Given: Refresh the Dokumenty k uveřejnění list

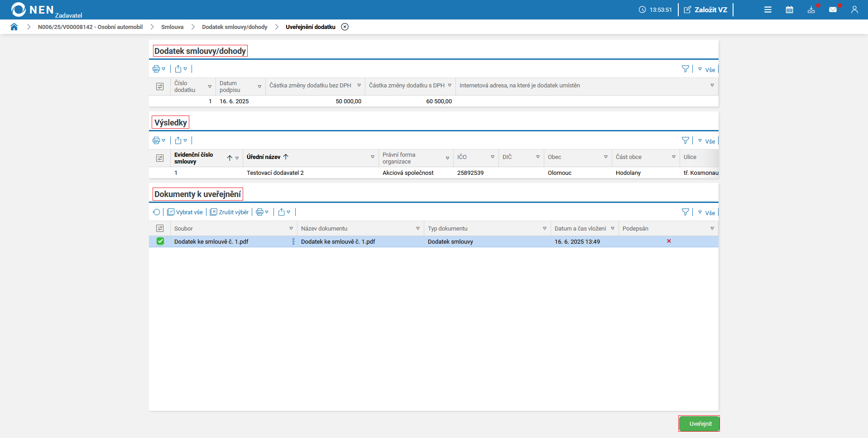Looking at the screenshot, I should 157,212.
